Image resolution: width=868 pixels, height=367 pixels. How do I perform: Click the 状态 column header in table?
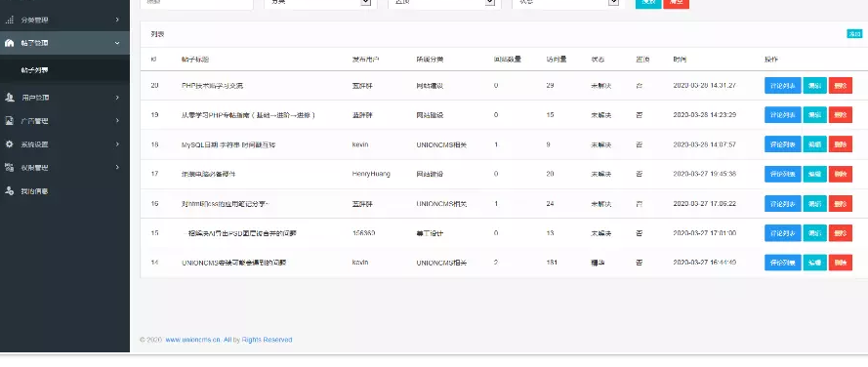598,59
